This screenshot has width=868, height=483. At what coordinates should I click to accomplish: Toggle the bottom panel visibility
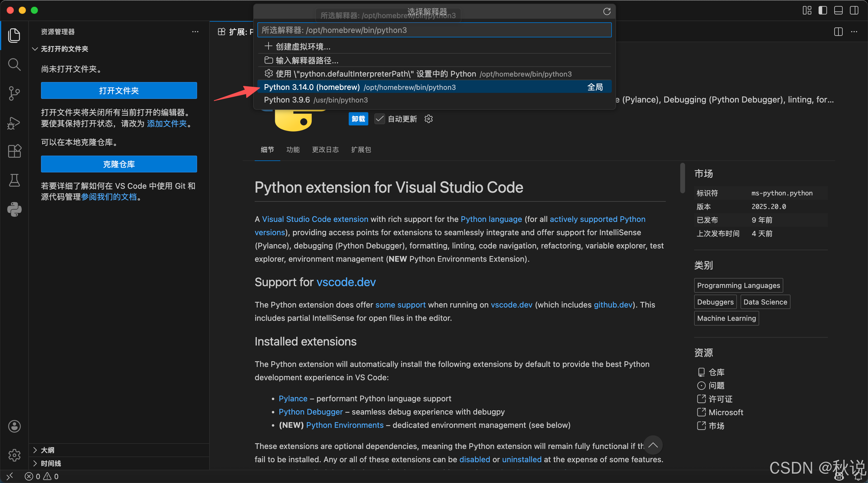tap(838, 11)
